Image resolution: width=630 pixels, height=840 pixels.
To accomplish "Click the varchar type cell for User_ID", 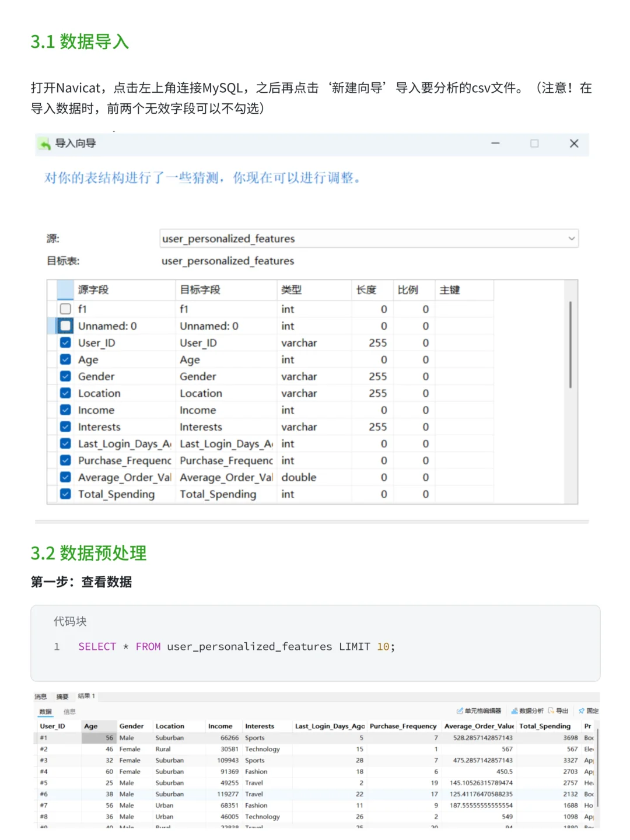I will (314, 343).
